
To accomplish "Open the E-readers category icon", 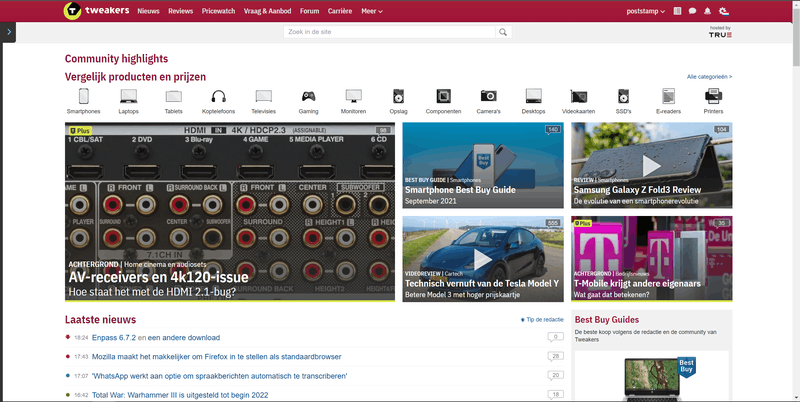I will coord(668,96).
